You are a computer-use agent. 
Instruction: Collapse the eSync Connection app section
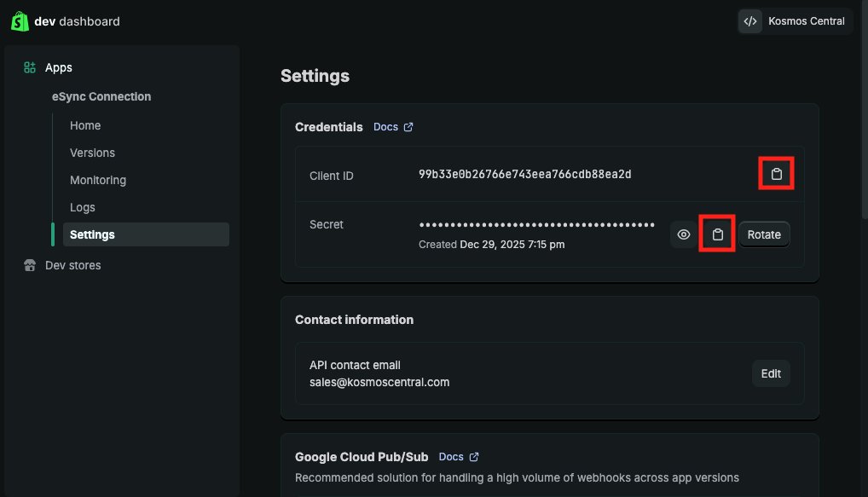tap(101, 96)
